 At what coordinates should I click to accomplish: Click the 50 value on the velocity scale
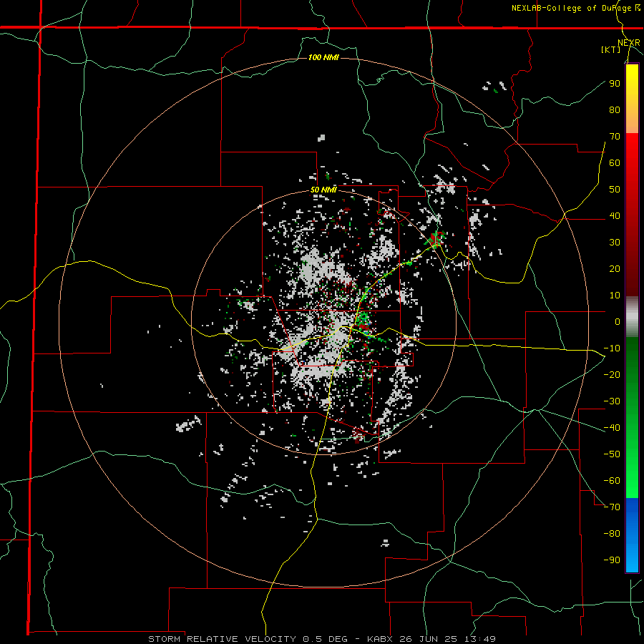point(615,190)
